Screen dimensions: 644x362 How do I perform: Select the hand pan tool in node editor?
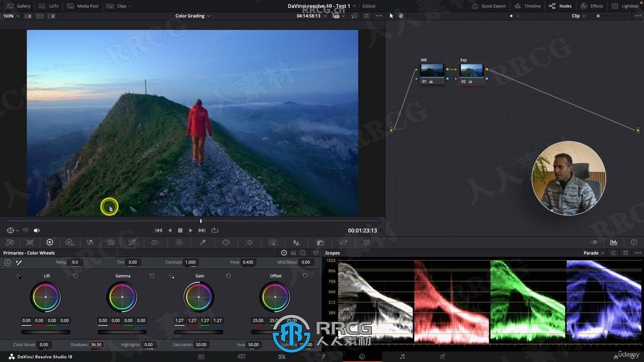coord(401,16)
